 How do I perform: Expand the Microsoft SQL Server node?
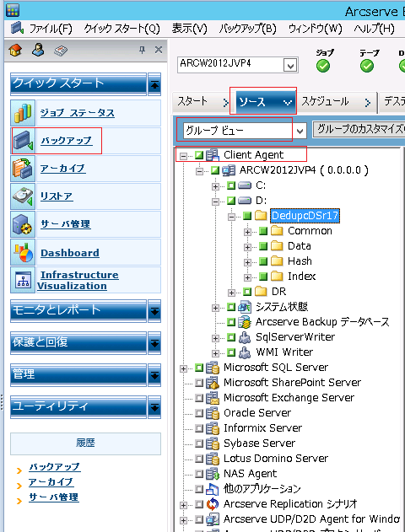tap(183, 368)
